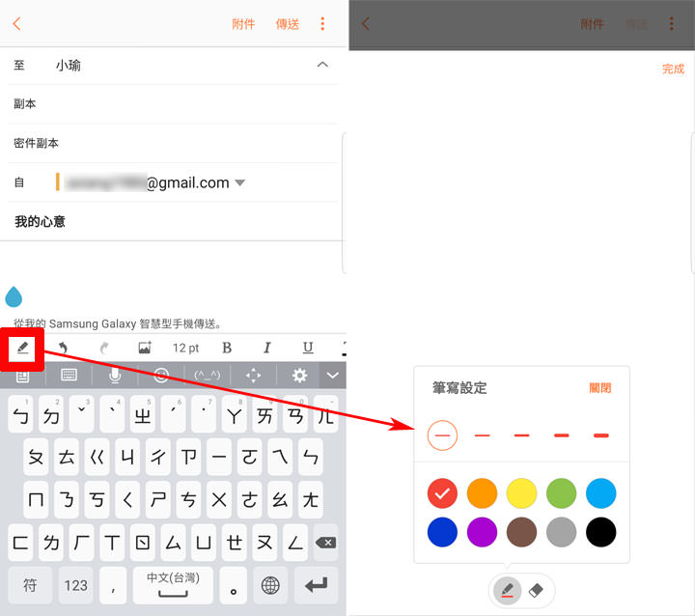Viewport: 695px width, 616px height.
Task: Tap the emoji smiley icon on keyboard
Action: point(161,376)
